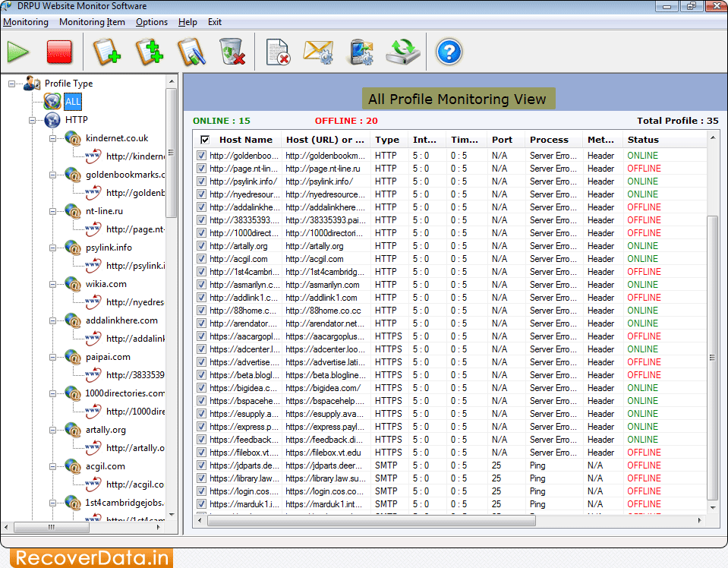This screenshot has width=728, height=568.
Task: Add multiple profiles with the double clipboard icon
Action: [x=150, y=52]
